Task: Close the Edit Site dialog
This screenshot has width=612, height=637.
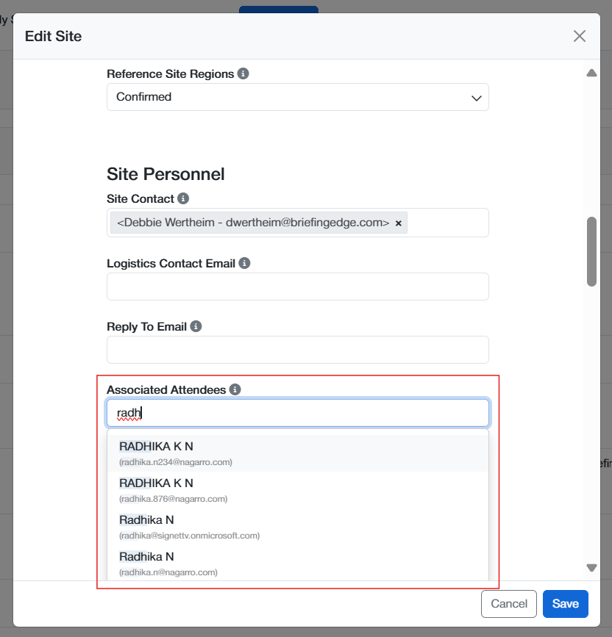Action: [x=579, y=36]
